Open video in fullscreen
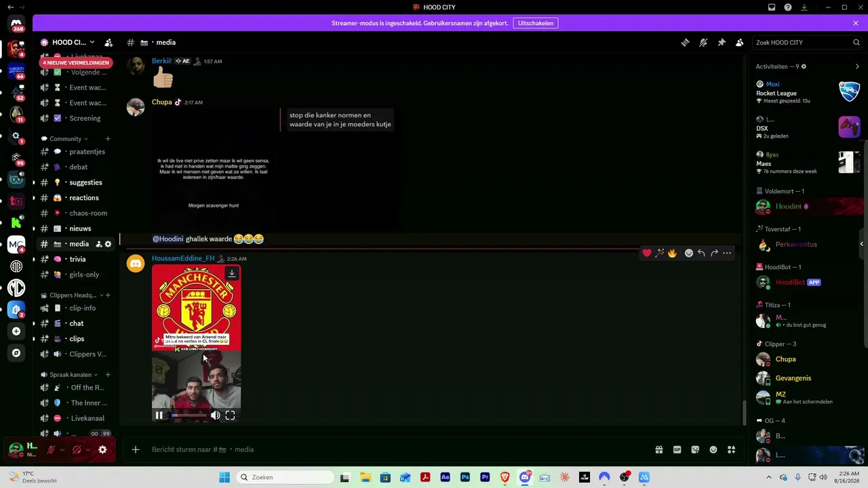This screenshot has width=868, height=488. (x=230, y=415)
